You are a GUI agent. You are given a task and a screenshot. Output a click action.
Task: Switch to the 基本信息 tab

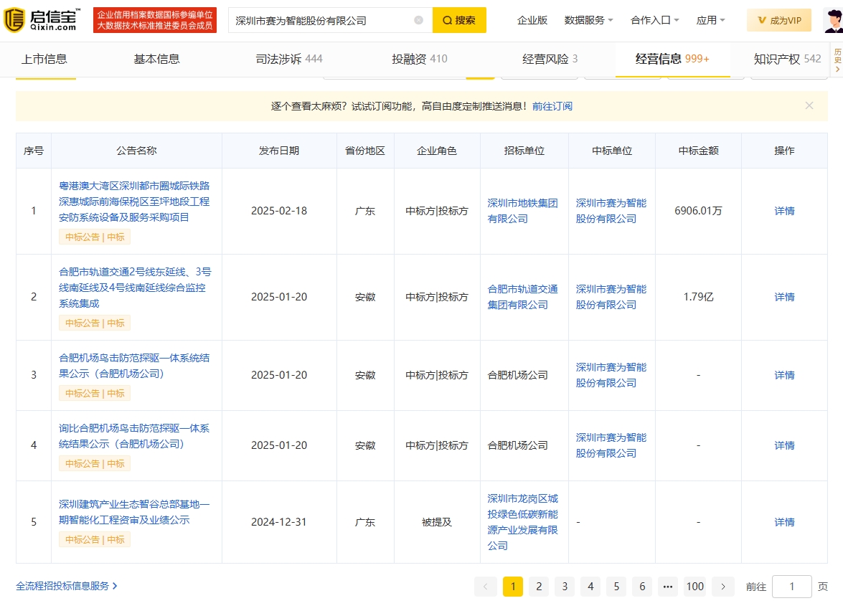(x=156, y=59)
